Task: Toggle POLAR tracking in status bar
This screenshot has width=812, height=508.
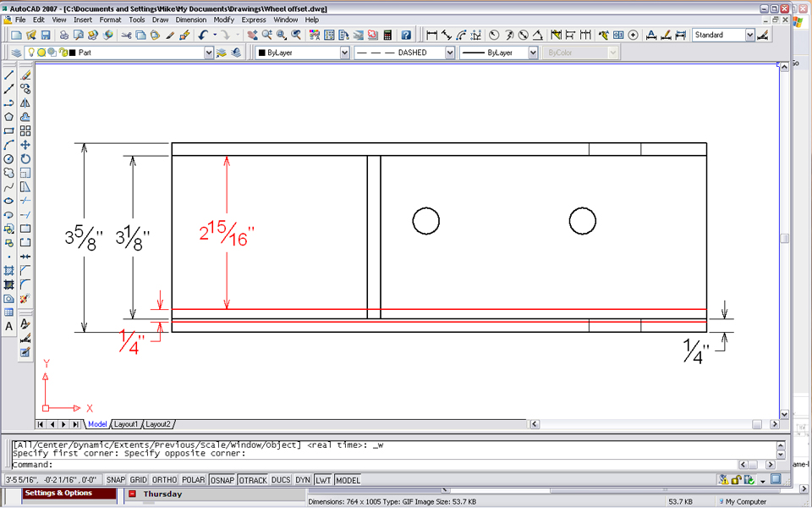Action: pyautogui.click(x=193, y=480)
